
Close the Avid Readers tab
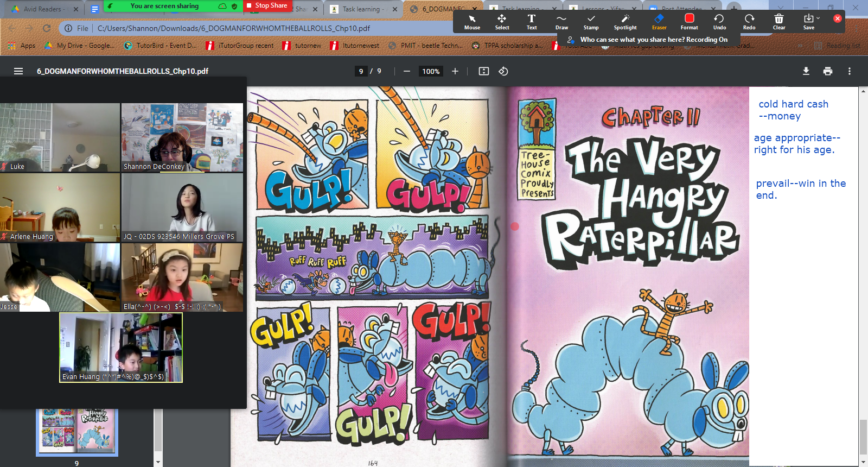76,9
